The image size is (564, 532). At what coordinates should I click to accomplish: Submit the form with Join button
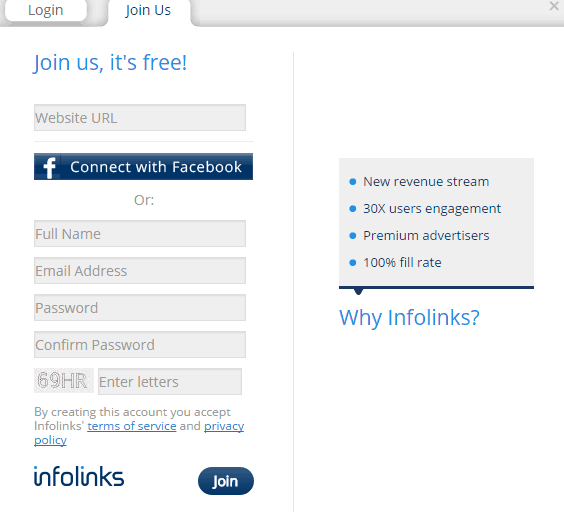tap(226, 481)
